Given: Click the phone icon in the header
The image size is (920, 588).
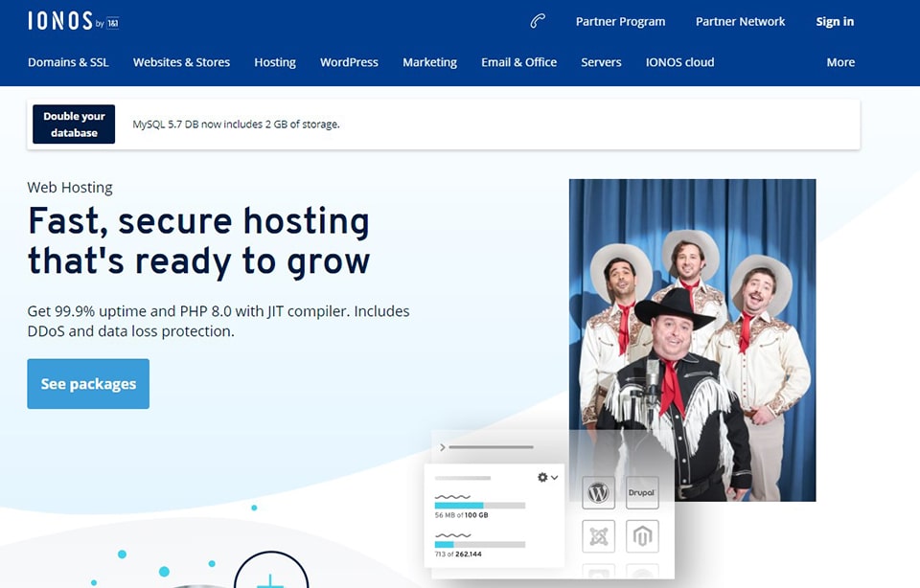Looking at the screenshot, I should click(537, 21).
